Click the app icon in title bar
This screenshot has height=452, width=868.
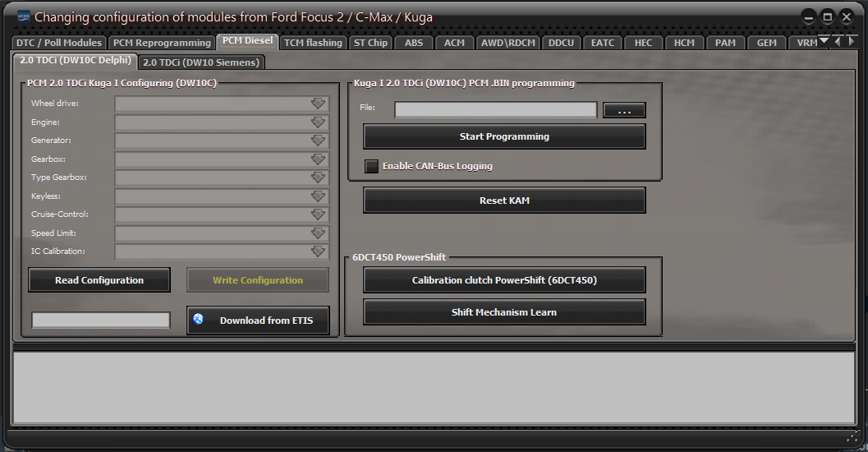[x=23, y=16]
